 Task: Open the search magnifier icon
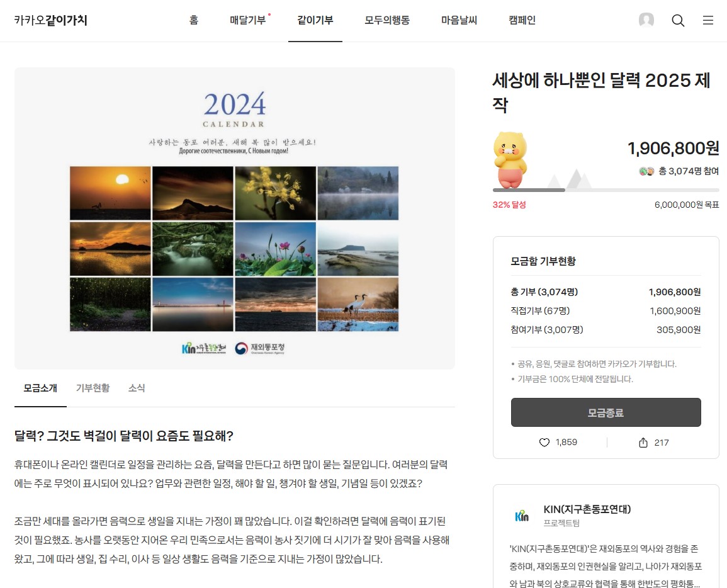point(678,20)
